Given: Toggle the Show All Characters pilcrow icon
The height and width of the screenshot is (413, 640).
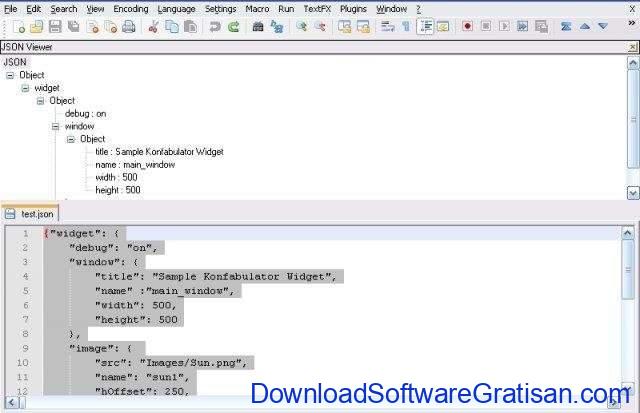Looking at the screenshot, I should (x=406, y=27).
